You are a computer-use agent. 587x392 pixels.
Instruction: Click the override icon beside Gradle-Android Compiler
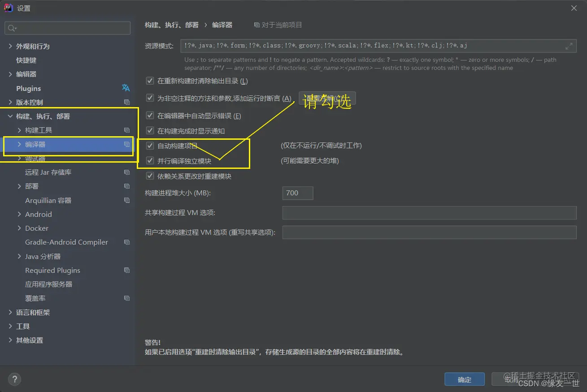coord(127,242)
